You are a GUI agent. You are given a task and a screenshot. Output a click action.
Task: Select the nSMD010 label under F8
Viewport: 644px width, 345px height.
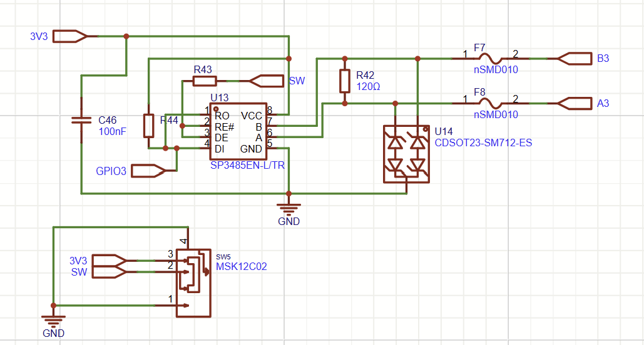click(x=496, y=114)
